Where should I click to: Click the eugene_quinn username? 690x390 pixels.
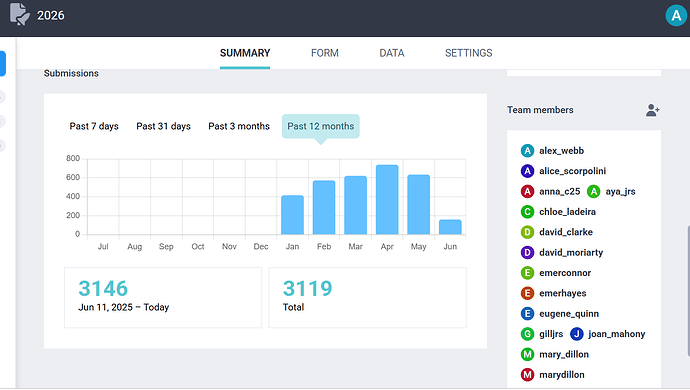569,313
